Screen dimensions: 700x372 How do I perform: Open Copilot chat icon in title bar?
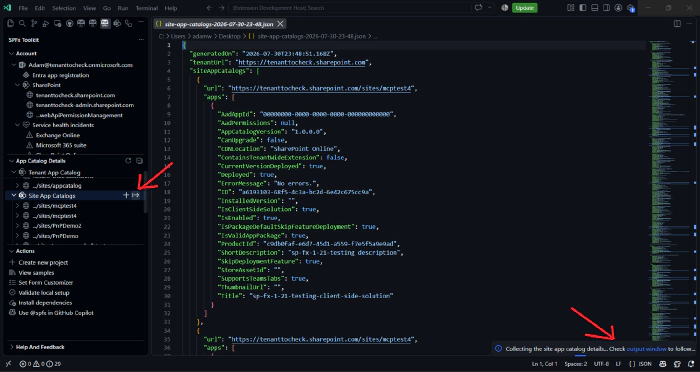pos(479,8)
